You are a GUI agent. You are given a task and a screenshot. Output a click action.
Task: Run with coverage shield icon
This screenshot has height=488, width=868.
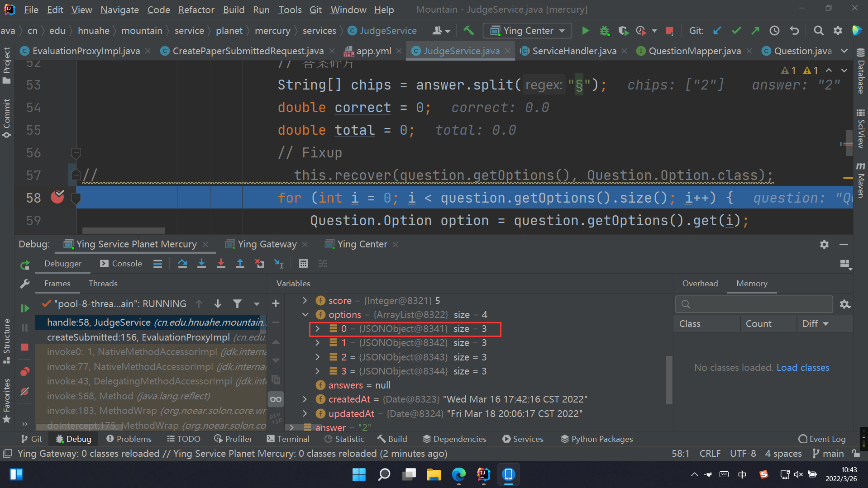tap(624, 31)
